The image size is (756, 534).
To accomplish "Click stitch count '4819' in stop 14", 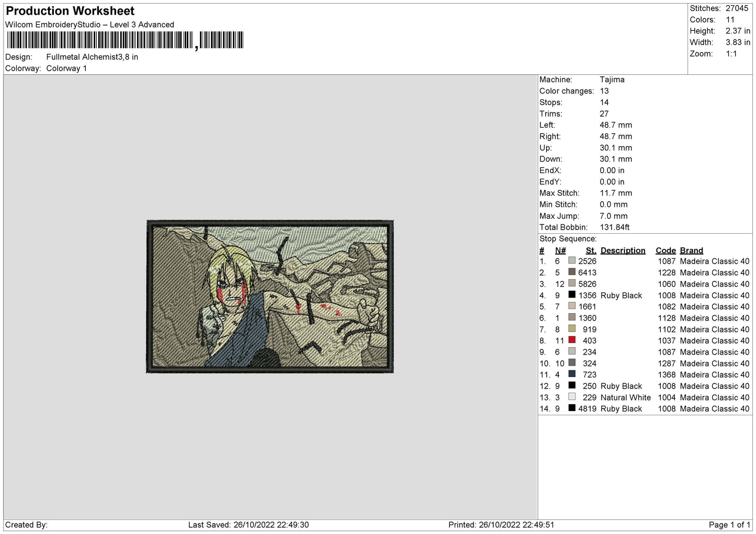I will [x=587, y=409].
